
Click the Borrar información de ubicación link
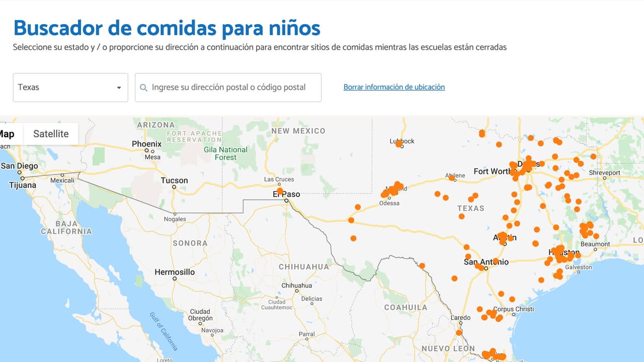[394, 87]
